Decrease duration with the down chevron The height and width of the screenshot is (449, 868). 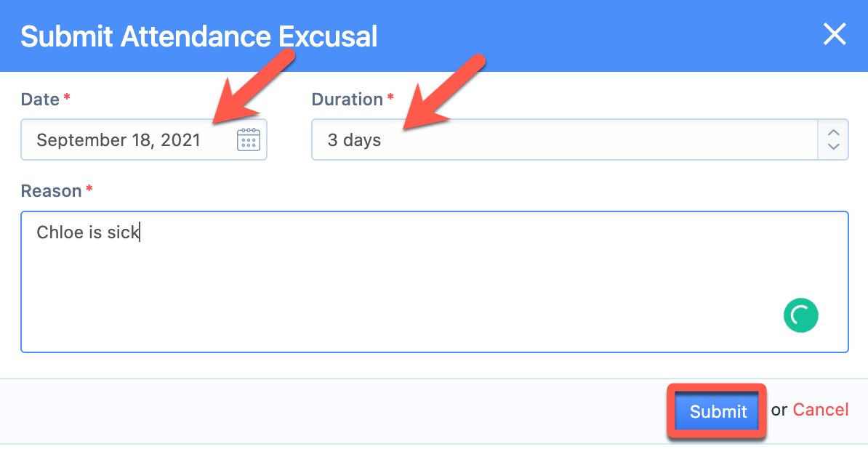(x=834, y=147)
